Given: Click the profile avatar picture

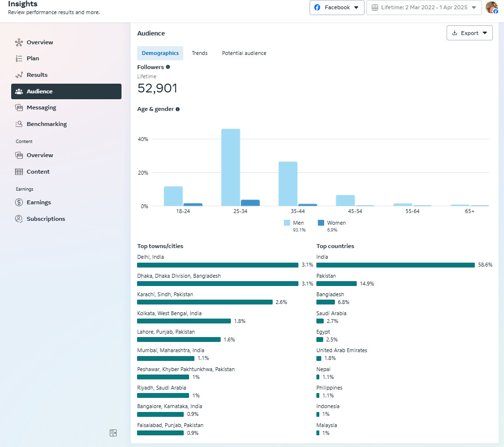Looking at the screenshot, I should click(x=491, y=7).
